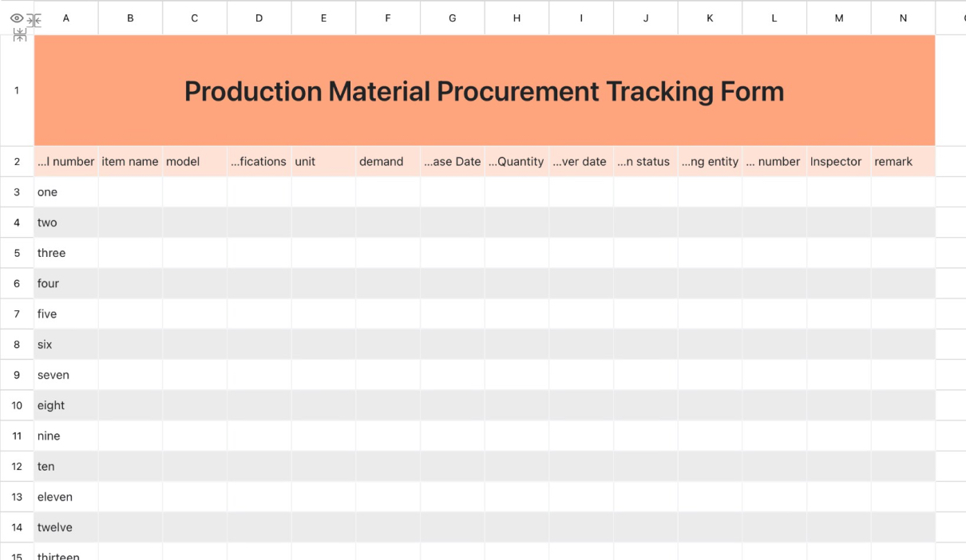This screenshot has width=966, height=560.
Task: Click the '...n status' header cell
Action: pyautogui.click(x=646, y=161)
